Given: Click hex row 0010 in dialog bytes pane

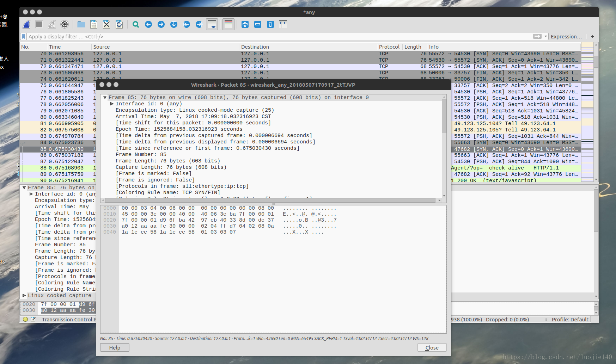Looking at the screenshot, I should coord(220,214).
